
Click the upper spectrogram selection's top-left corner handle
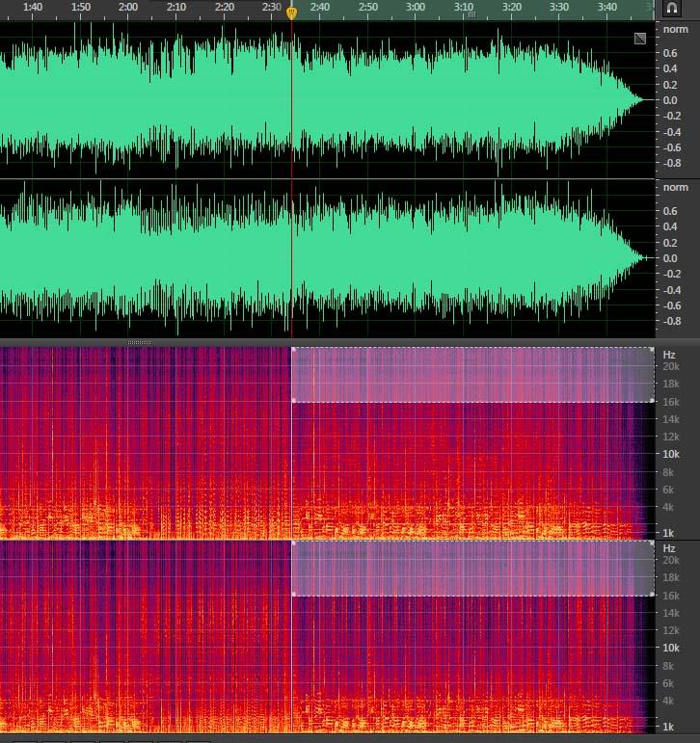click(x=293, y=349)
